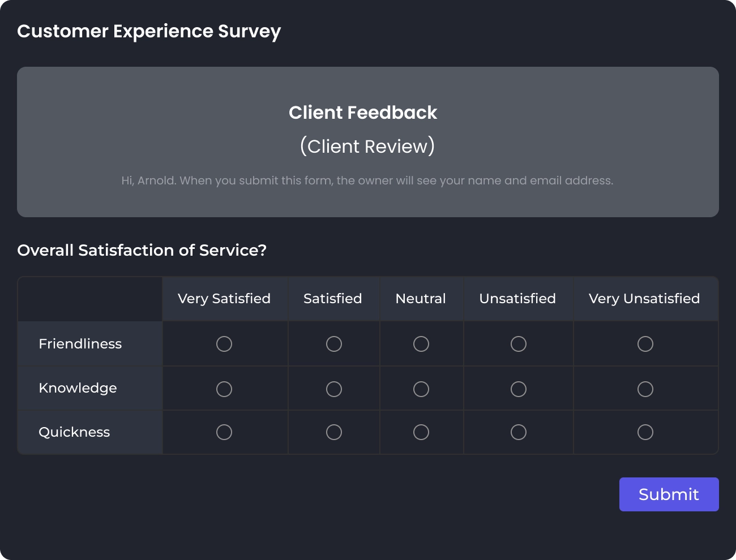
Task: Rate Friendliness as Very Unsatisfied
Action: pyautogui.click(x=645, y=344)
